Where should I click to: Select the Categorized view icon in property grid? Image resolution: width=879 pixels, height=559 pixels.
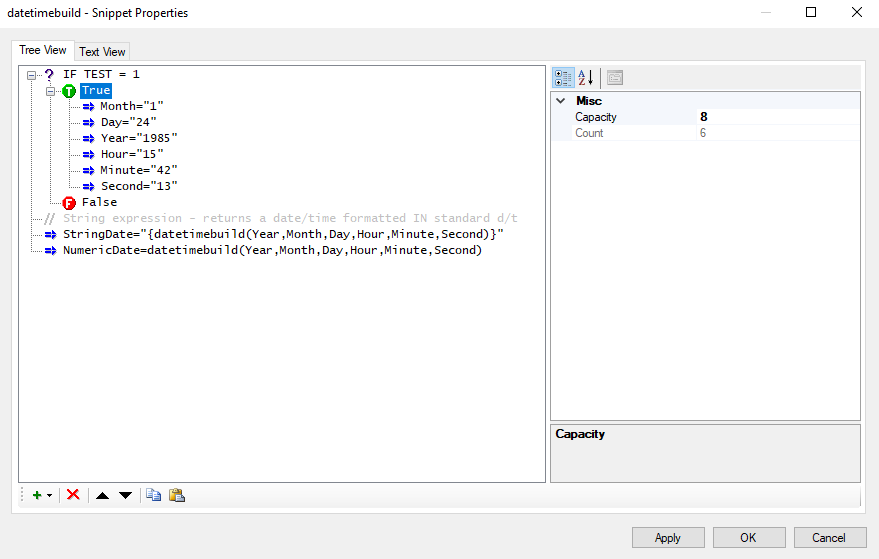(x=563, y=78)
